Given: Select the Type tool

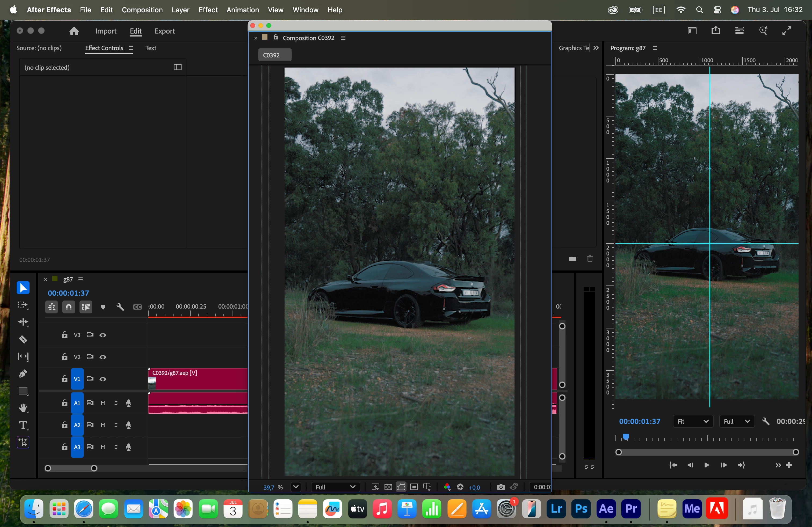Looking at the screenshot, I should click(x=23, y=425).
